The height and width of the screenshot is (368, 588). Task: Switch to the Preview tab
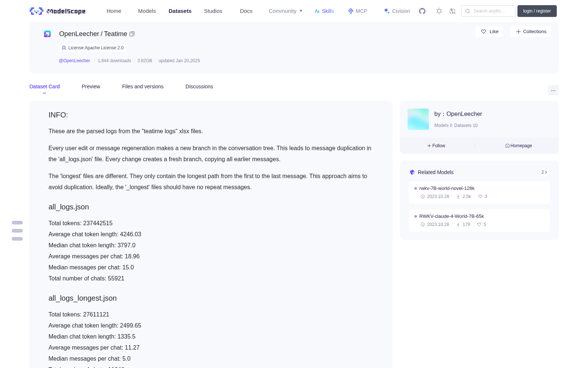91,86
